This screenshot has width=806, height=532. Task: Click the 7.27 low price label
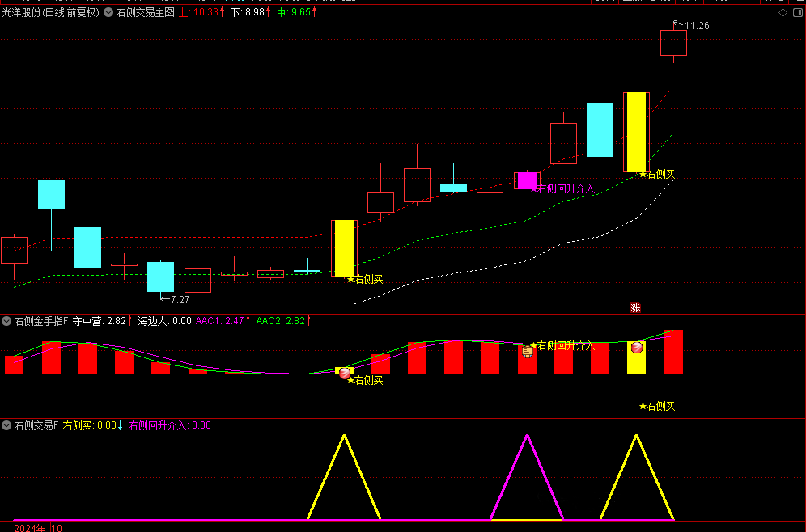pos(180,300)
